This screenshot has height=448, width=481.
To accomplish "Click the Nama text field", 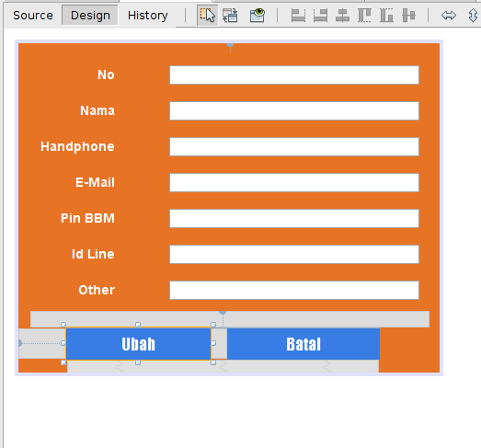I will (294, 110).
